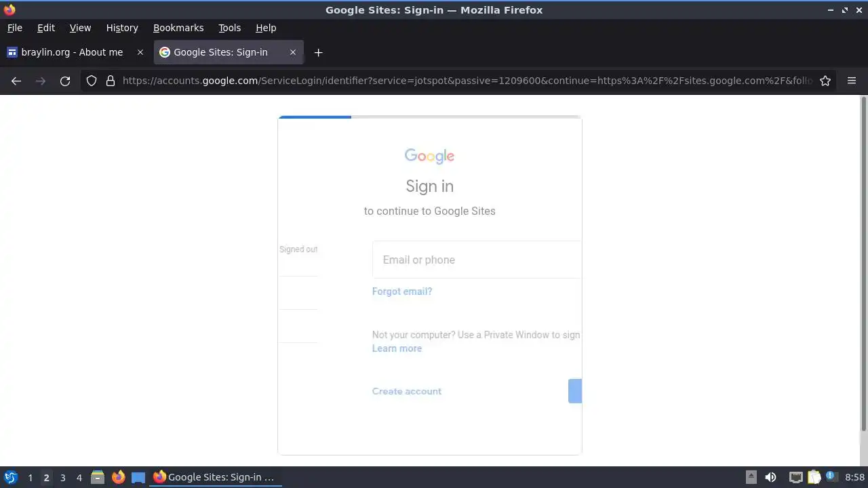View site security padlock info
This screenshot has width=868, height=488.
pos(111,81)
